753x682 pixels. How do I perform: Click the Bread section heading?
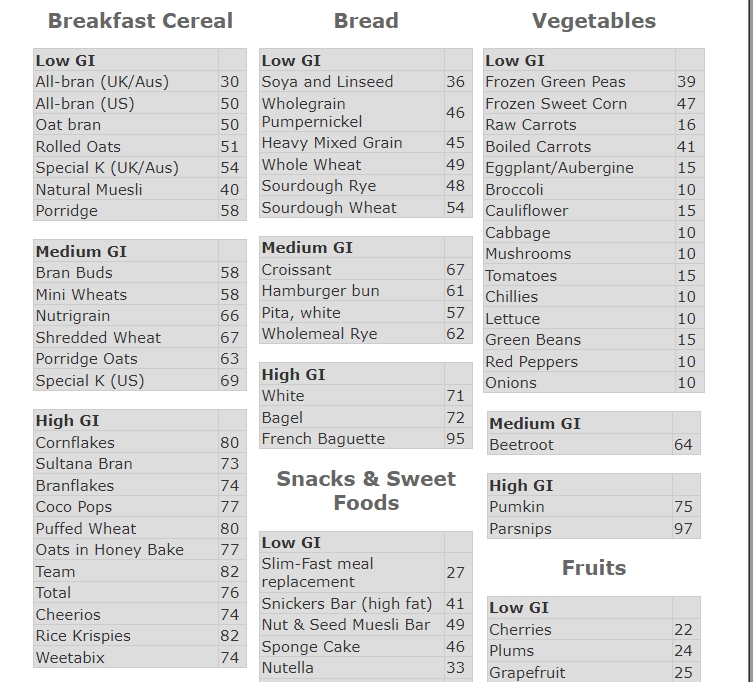[366, 21]
